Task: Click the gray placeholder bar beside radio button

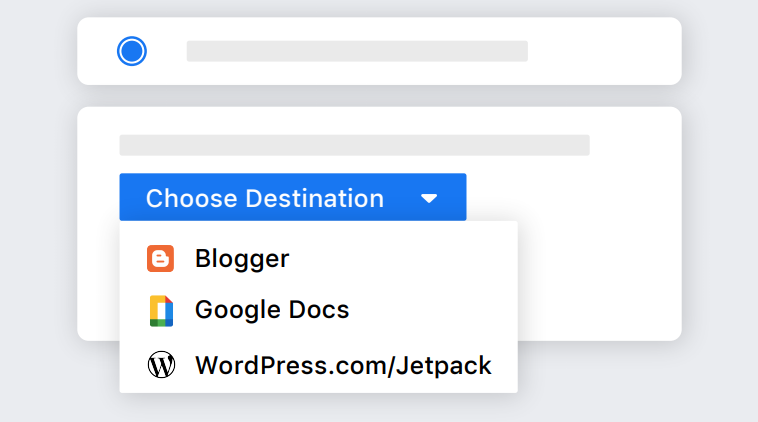Action: (x=357, y=51)
